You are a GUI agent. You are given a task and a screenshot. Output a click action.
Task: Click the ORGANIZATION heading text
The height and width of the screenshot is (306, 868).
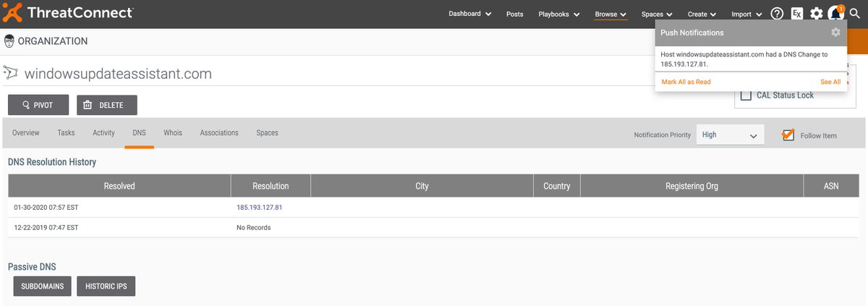click(53, 41)
